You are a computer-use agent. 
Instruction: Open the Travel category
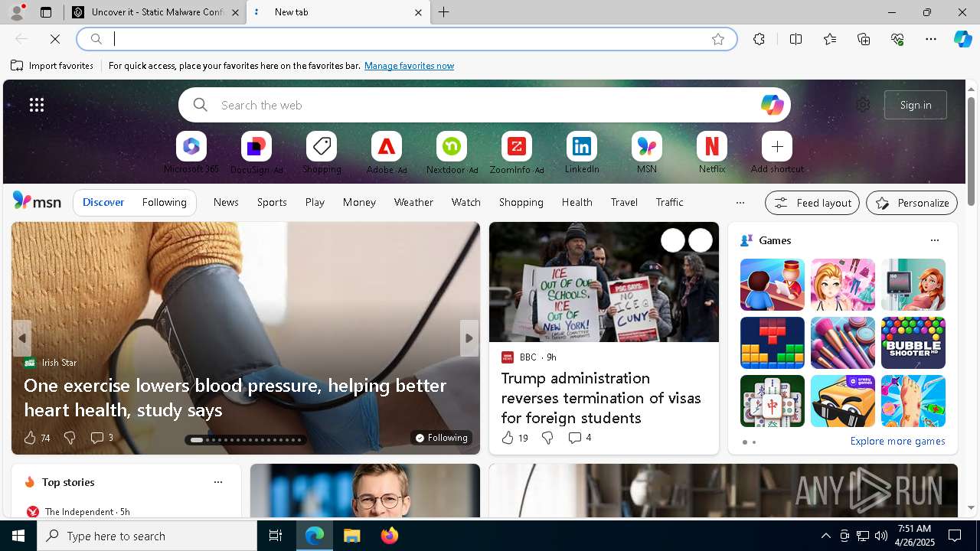pyautogui.click(x=624, y=202)
